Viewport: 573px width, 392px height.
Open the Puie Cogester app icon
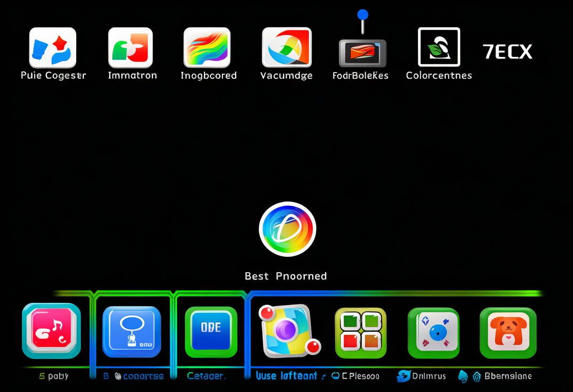[x=53, y=48]
